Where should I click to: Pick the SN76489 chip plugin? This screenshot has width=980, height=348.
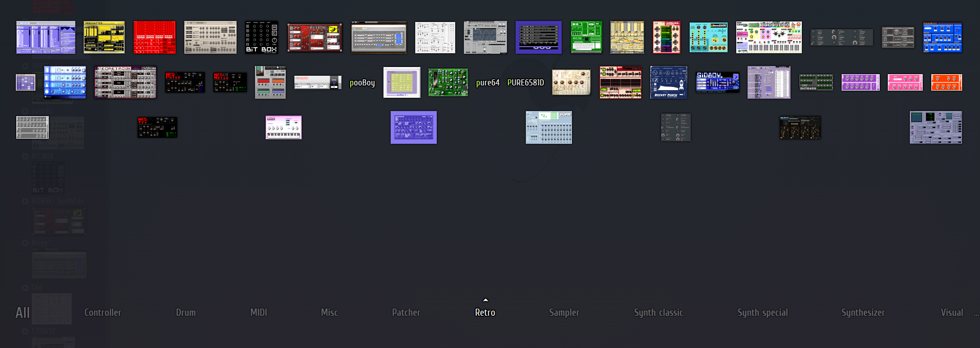[816, 82]
